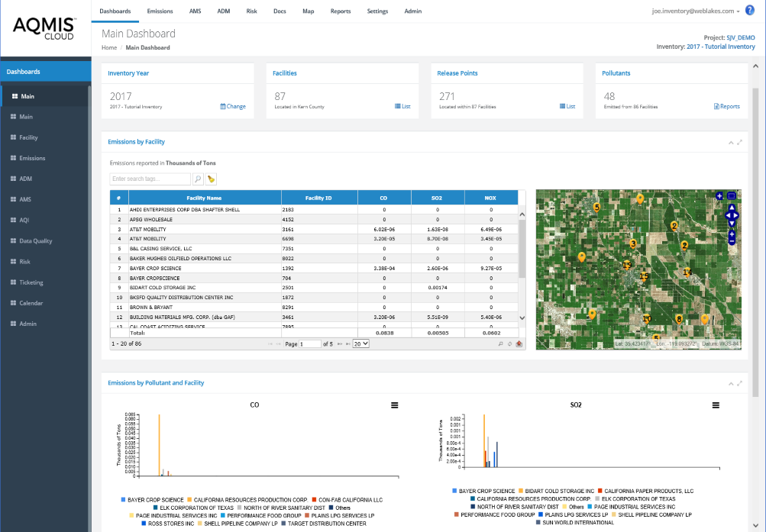Expand Emissions by Facility panel to fullscreen
Screen dimensions: 766x532
739,143
